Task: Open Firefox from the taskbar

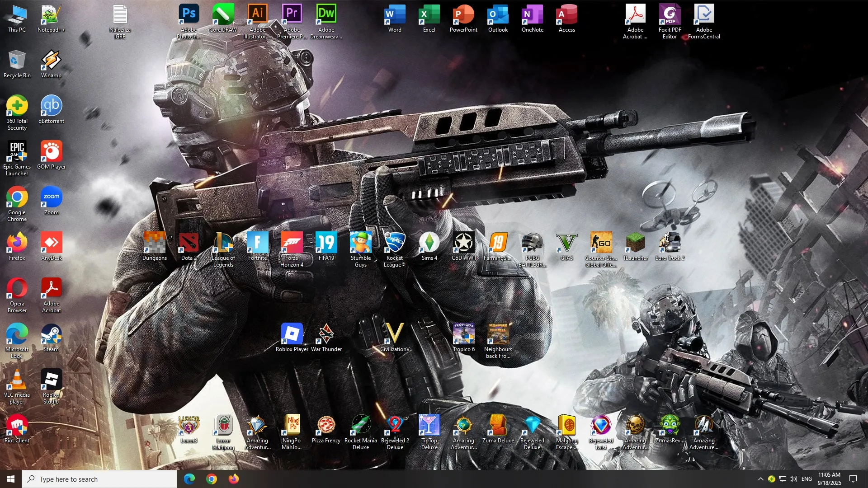Action: coord(234,479)
